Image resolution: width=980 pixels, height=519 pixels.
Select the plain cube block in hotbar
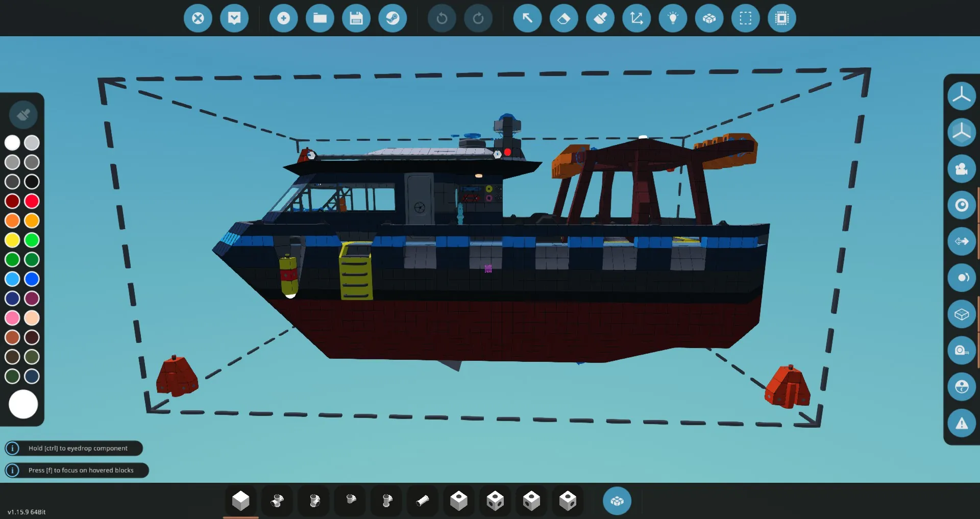pyautogui.click(x=241, y=501)
